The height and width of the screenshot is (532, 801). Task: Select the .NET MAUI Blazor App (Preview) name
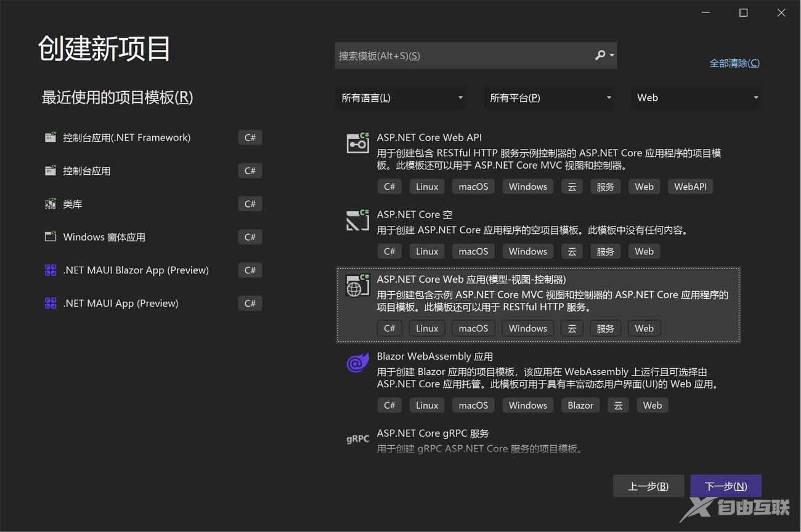(136, 270)
